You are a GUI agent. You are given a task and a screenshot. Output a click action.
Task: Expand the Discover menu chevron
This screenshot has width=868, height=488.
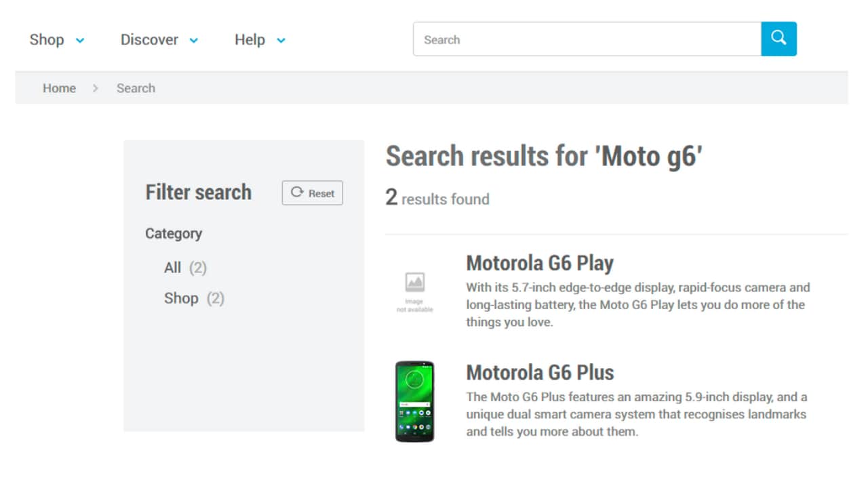[193, 41]
